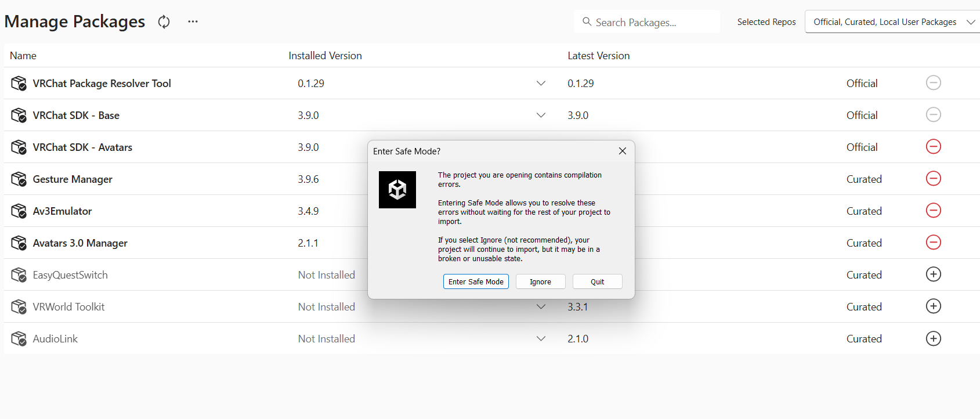Viewport: 980px width, 419px height.
Task: Close the Enter Safe Mode dialog
Action: pyautogui.click(x=622, y=151)
